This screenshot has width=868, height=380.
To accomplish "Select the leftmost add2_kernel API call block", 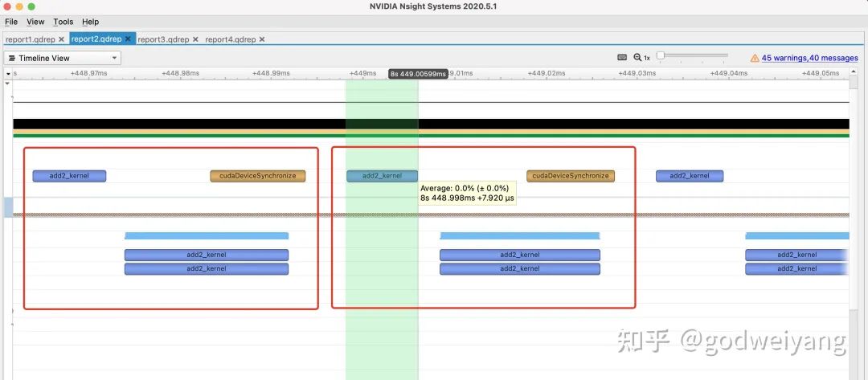I will pyautogui.click(x=69, y=176).
